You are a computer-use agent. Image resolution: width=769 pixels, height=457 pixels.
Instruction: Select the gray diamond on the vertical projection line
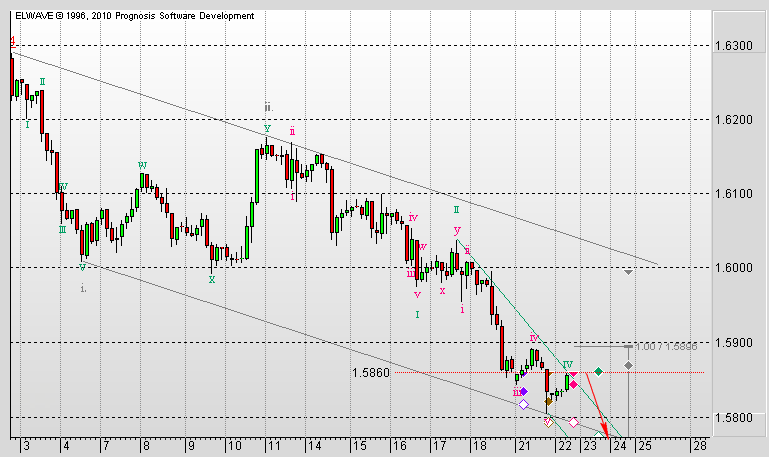(628, 366)
